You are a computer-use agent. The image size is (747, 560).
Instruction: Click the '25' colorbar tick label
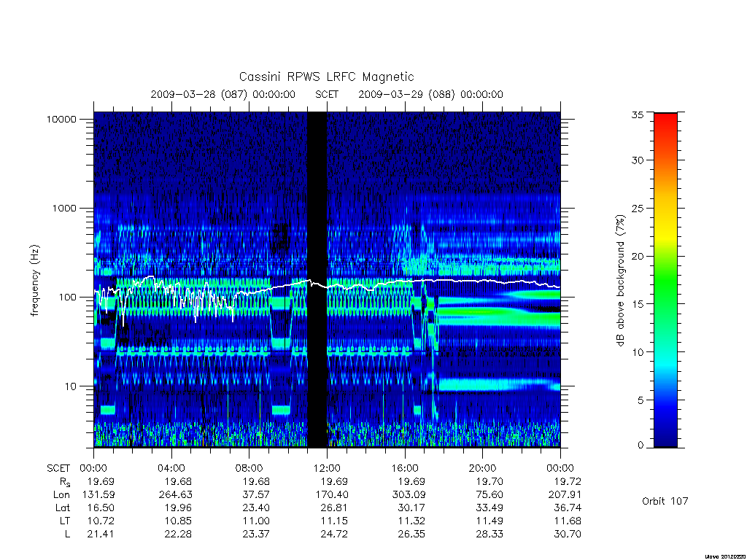click(x=637, y=208)
